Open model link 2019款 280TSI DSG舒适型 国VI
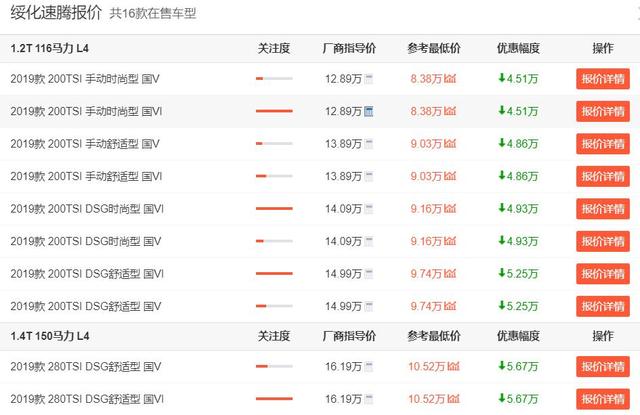640x415 pixels. (87, 399)
